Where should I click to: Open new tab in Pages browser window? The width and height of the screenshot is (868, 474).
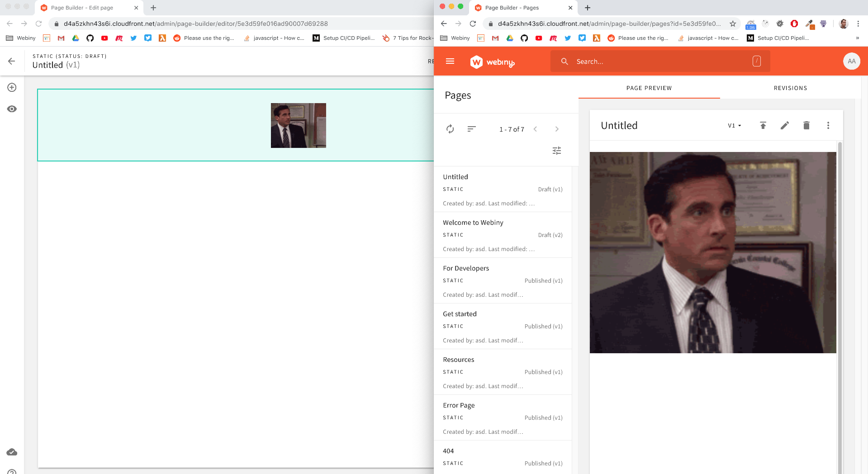[x=587, y=8]
